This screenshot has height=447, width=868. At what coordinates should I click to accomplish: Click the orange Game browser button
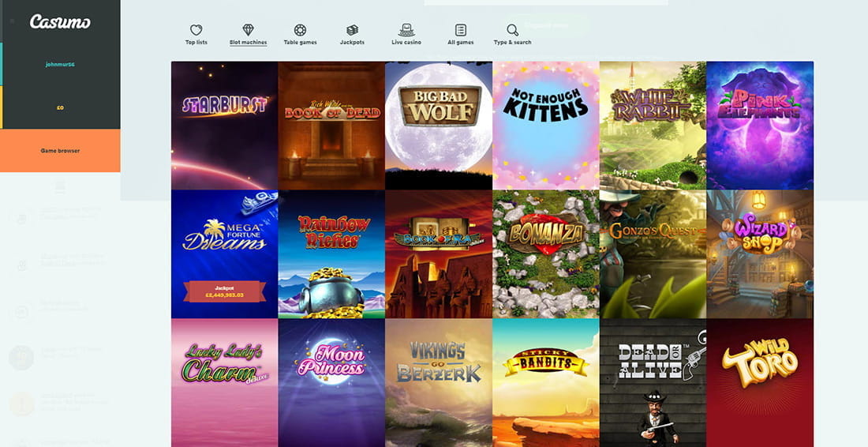click(x=60, y=151)
